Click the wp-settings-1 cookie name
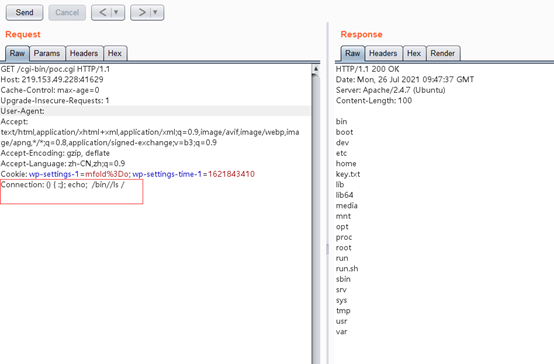Viewport: 554px width, 364px height. tap(54, 174)
